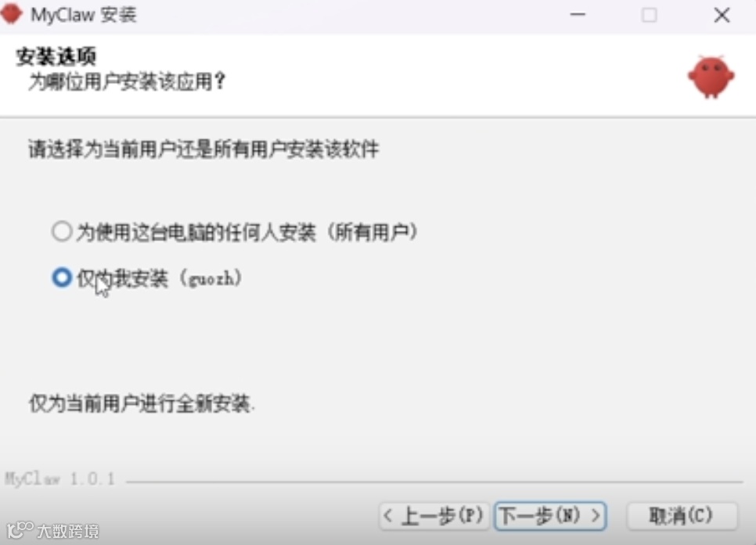The image size is (756, 545).
Task: Minimize the MyClaw installer window
Action: (x=578, y=15)
